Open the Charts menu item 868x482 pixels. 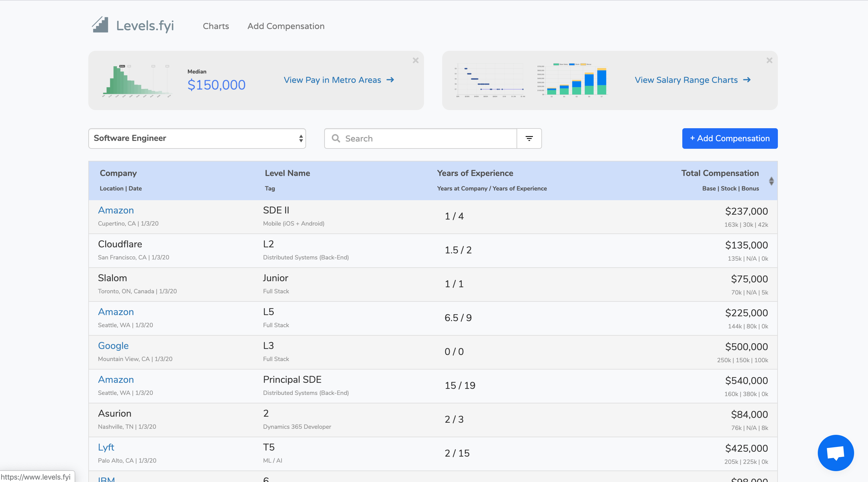click(x=216, y=26)
